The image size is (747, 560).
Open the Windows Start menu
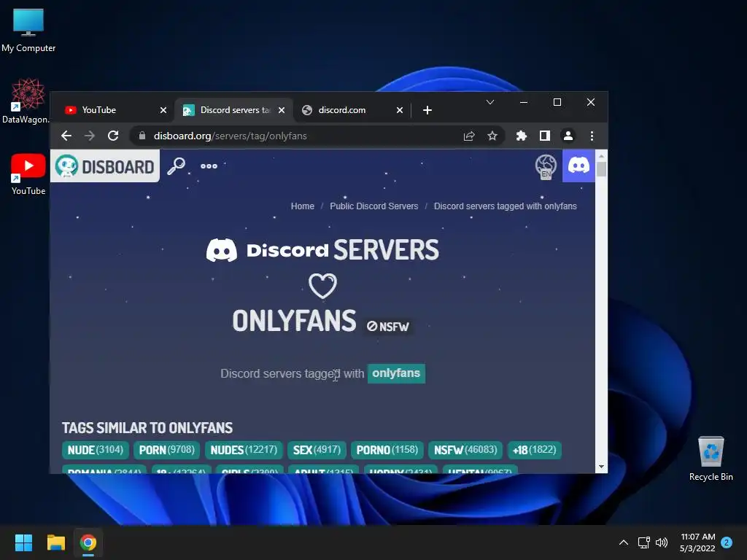(x=23, y=542)
